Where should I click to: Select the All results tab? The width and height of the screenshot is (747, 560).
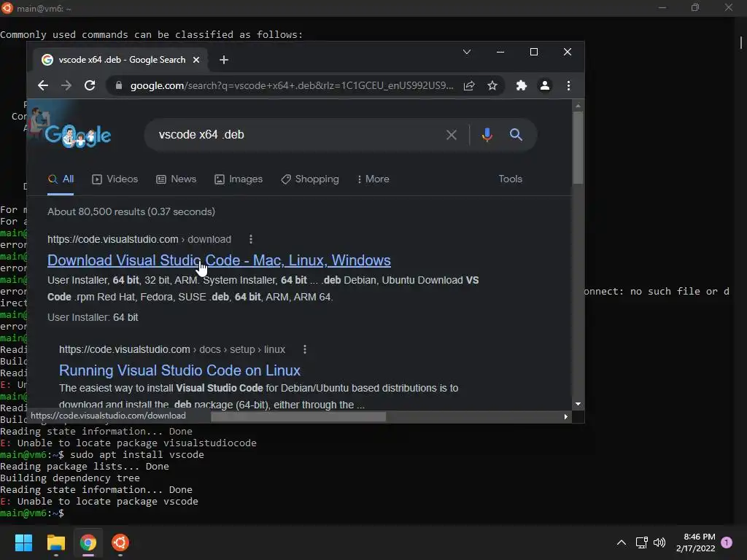[61, 179]
